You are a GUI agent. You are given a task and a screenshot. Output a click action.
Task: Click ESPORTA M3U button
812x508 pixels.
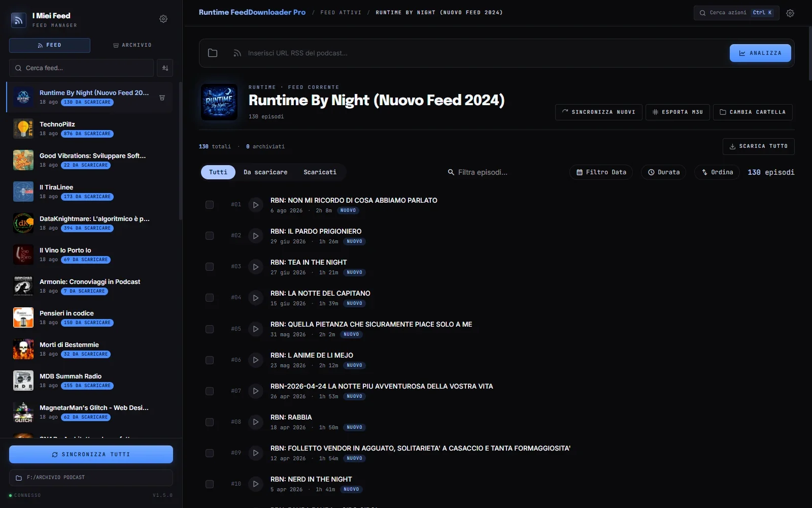(x=678, y=112)
